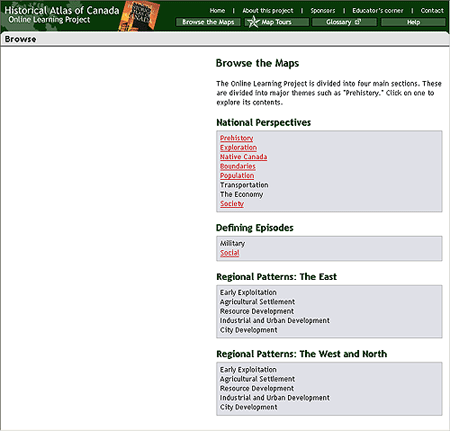Click the Map Tours star icon

[x=253, y=22]
